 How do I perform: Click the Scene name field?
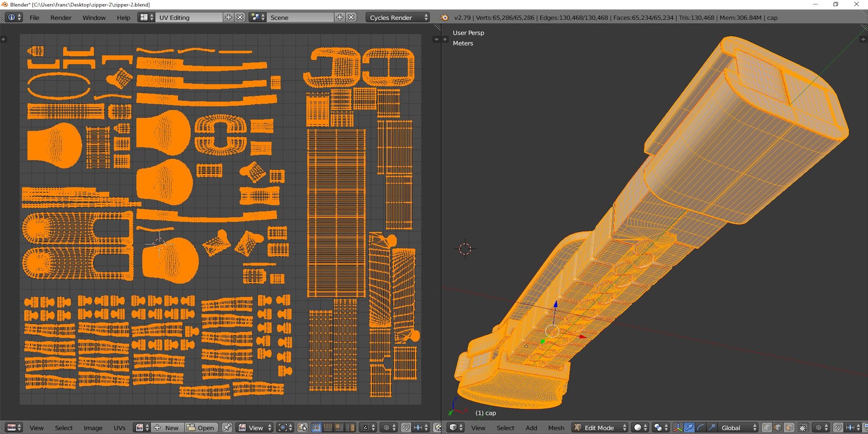point(300,17)
